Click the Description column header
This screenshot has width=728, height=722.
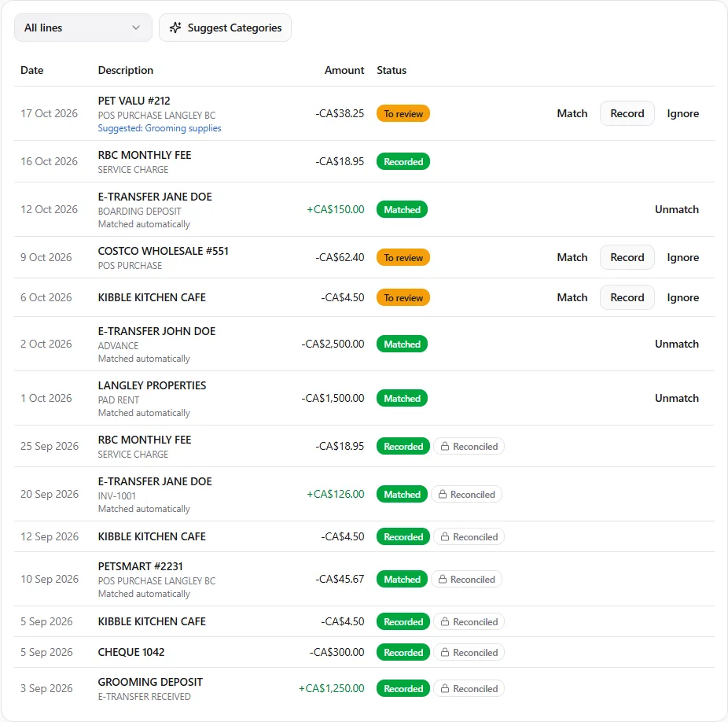125,70
